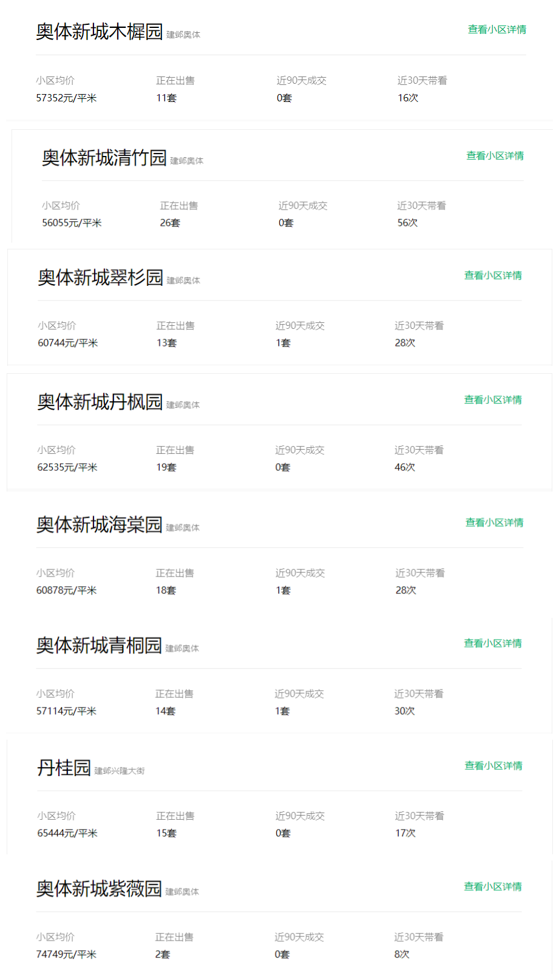The image size is (559, 980).
Task: Select the 奥体新城清竹园 heading
Action: click(x=104, y=158)
